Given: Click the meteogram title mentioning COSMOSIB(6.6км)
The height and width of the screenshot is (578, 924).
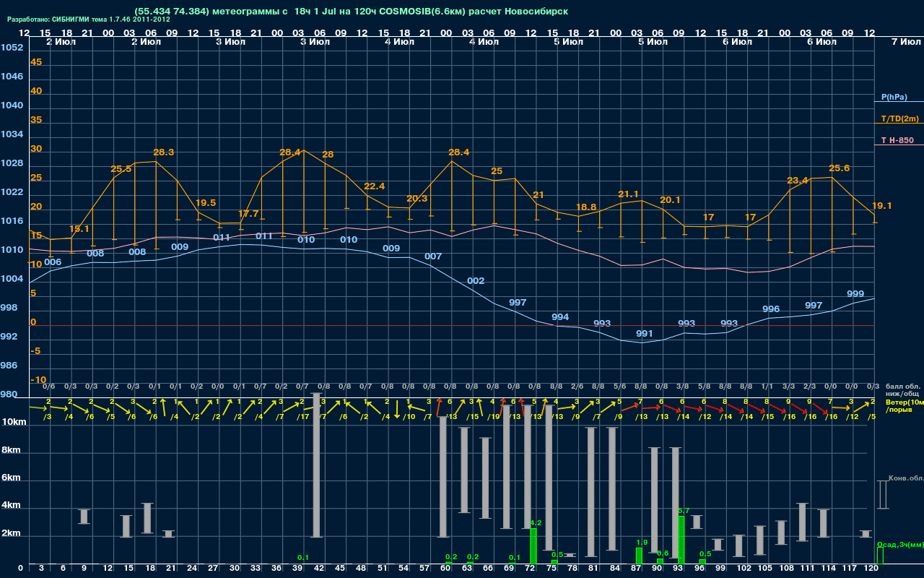Looking at the screenshot, I should [351, 11].
